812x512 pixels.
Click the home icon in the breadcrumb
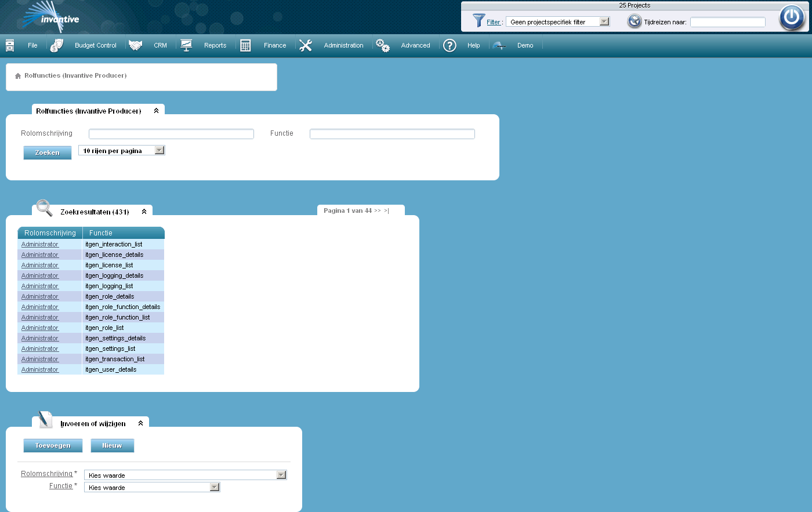point(18,76)
